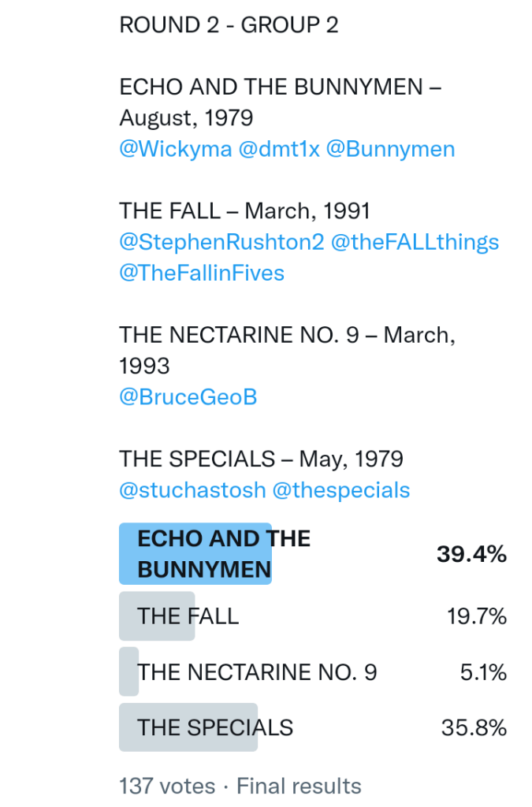The height and width of the screenshot is (807, 532).
Task: Click the 35.8% result percentage
Action: [474, 727]
